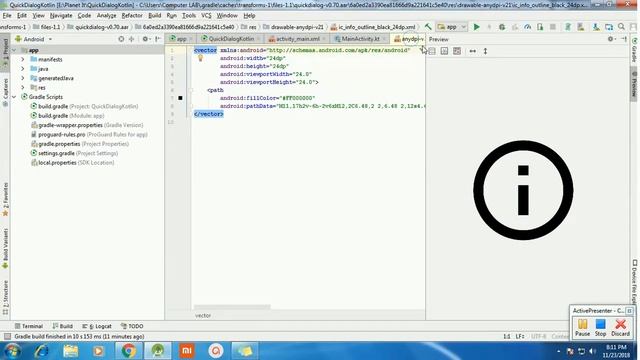Open the Android project view dropdown
The width and height of the screenshot is (640, 360).
click(x=33, y=39)
